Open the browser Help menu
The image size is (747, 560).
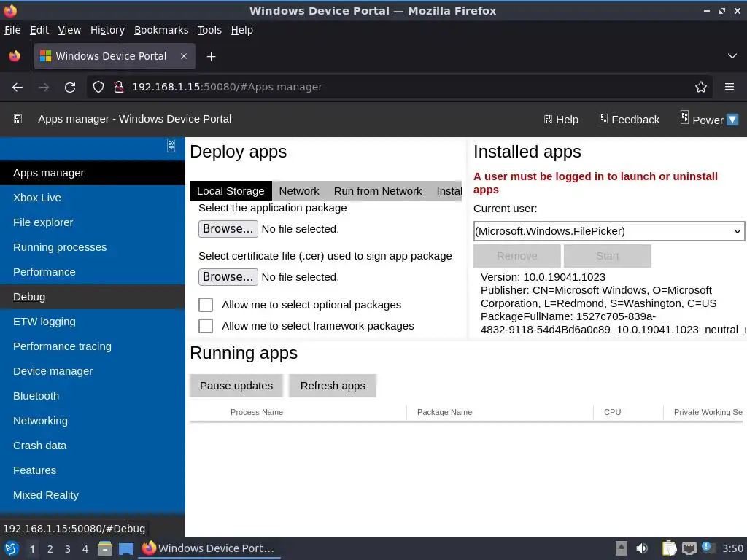(x=242, y=30)
